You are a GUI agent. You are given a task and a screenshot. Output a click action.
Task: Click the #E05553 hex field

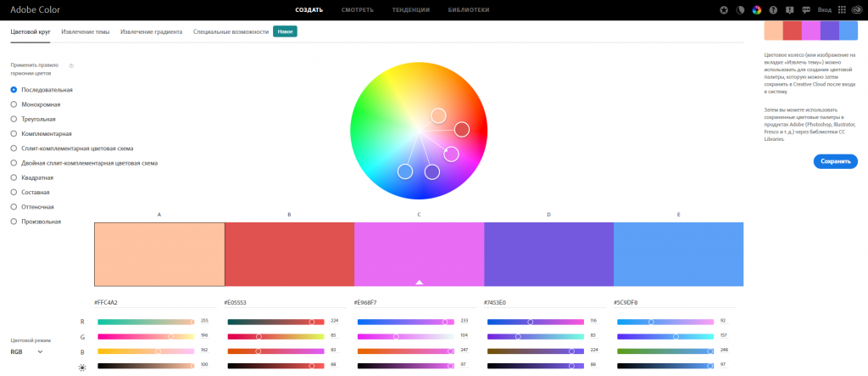pos(285,303)
